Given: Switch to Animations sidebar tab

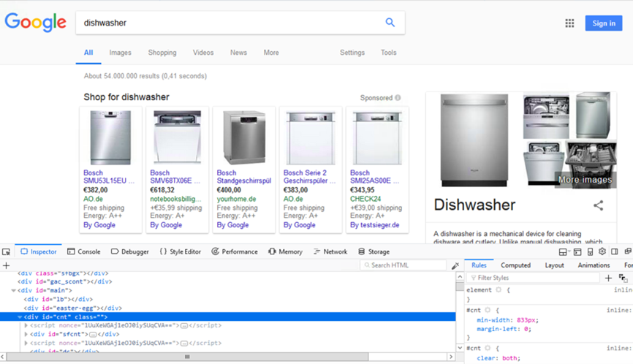Looking at the screenshot, I should tap(594, 265).
